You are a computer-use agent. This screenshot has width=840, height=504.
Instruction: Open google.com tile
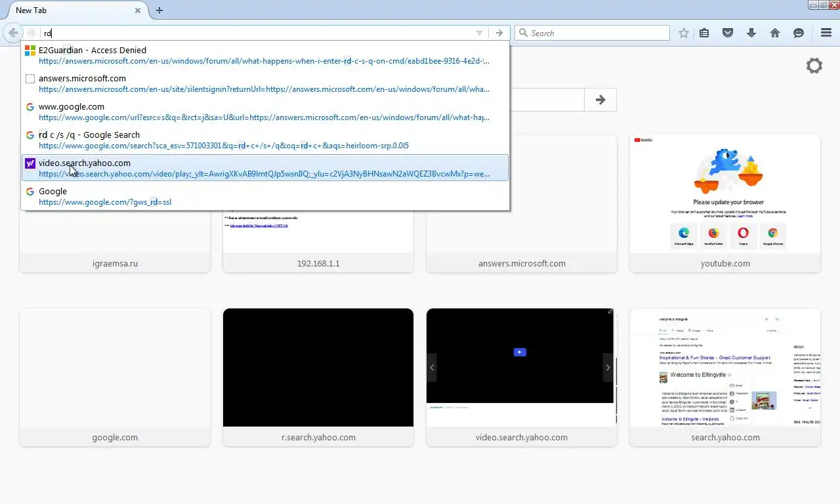click(x=115, y=377)
